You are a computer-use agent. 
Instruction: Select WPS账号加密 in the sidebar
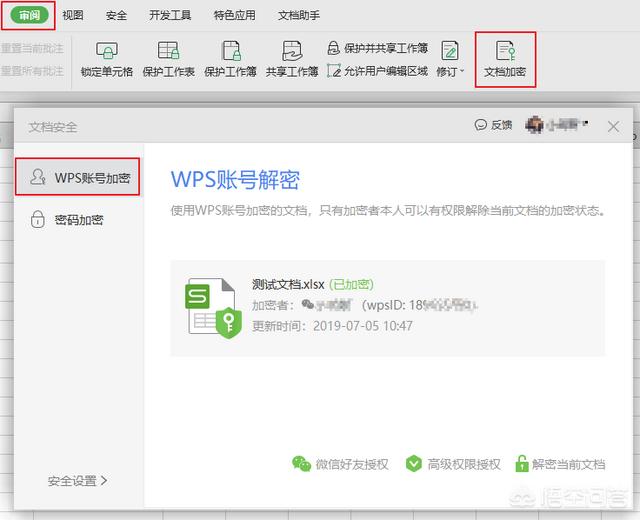click(x=78, y=177)
